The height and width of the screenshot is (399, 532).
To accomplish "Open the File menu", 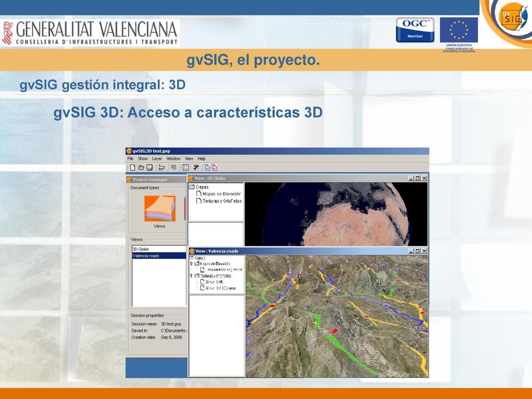I will tap(130, 158).
